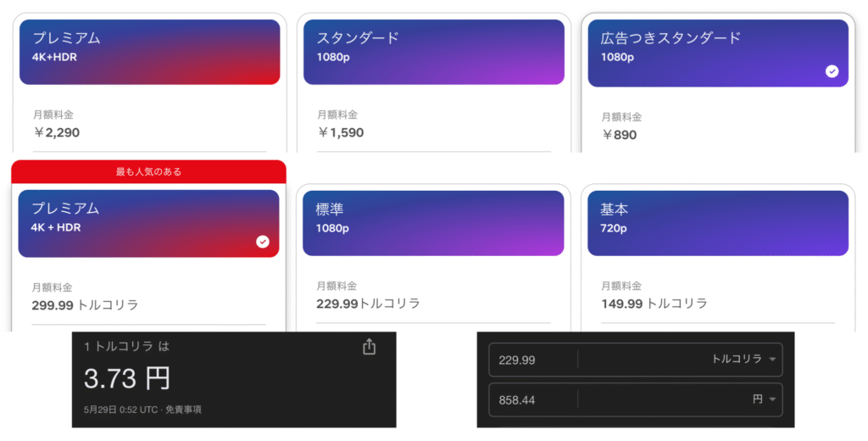Click the share icon in currency card
The width and height of the screenshot is (868, 441).
370,347
